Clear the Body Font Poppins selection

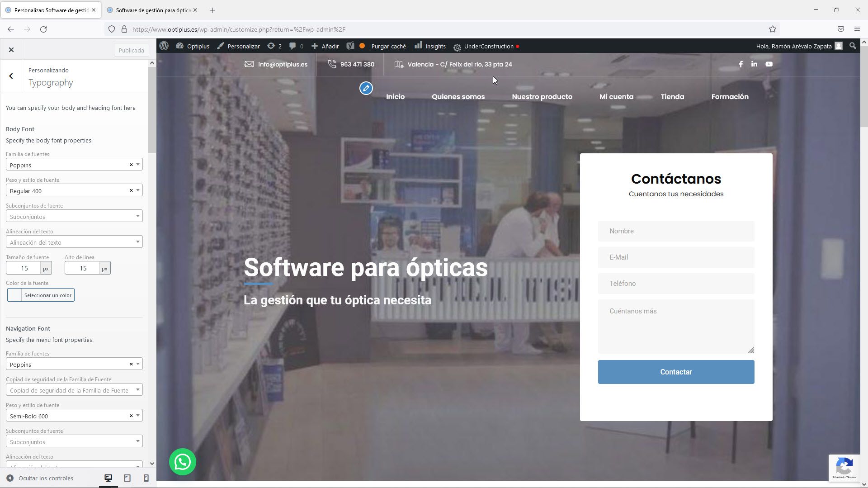(x=131, y=165)
